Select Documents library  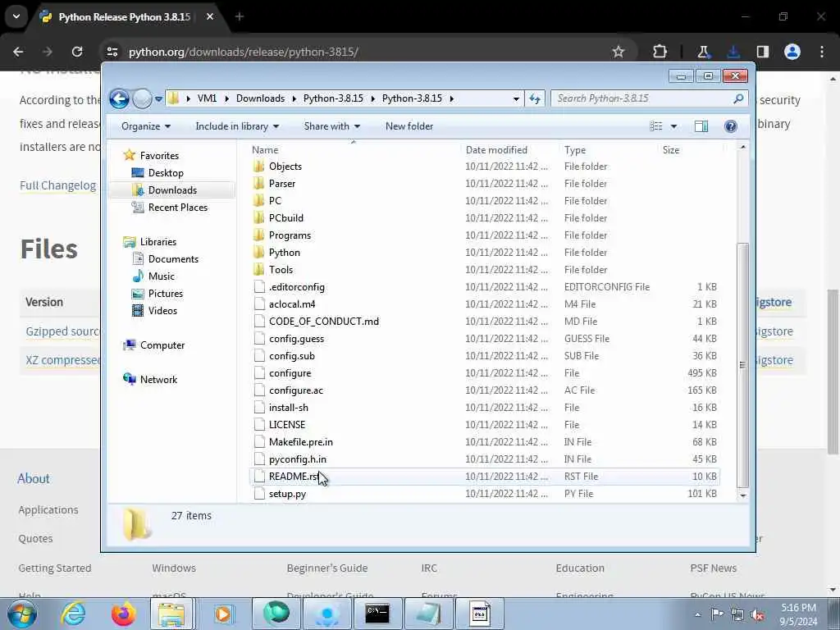click(173, 259)
